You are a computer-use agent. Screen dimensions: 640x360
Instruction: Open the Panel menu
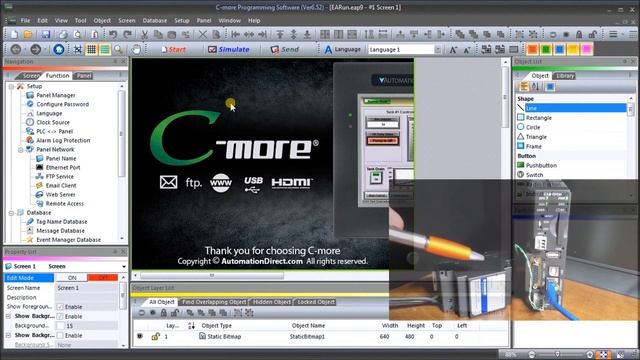click(x=204, y=20)
